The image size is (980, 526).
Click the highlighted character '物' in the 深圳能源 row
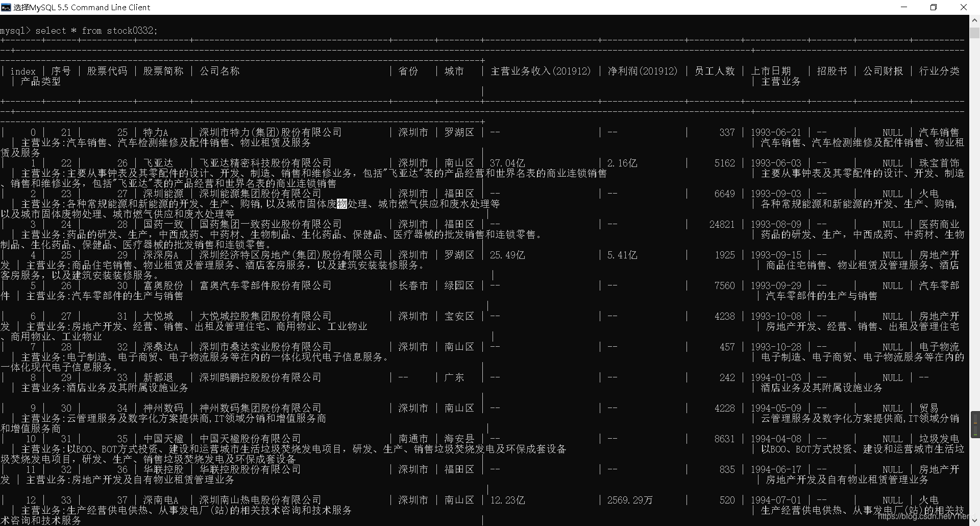pos(342,204)
